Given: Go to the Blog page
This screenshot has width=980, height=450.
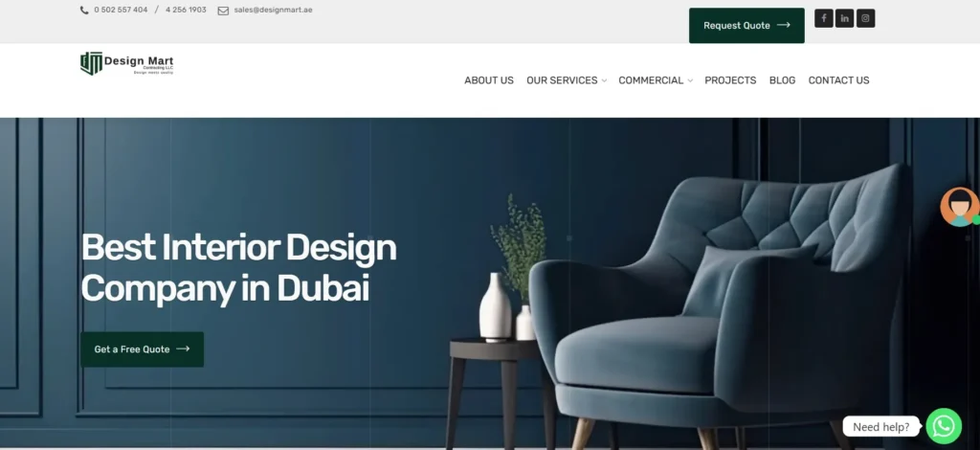Looking at the screenshot, I should (x=782, y=80).
